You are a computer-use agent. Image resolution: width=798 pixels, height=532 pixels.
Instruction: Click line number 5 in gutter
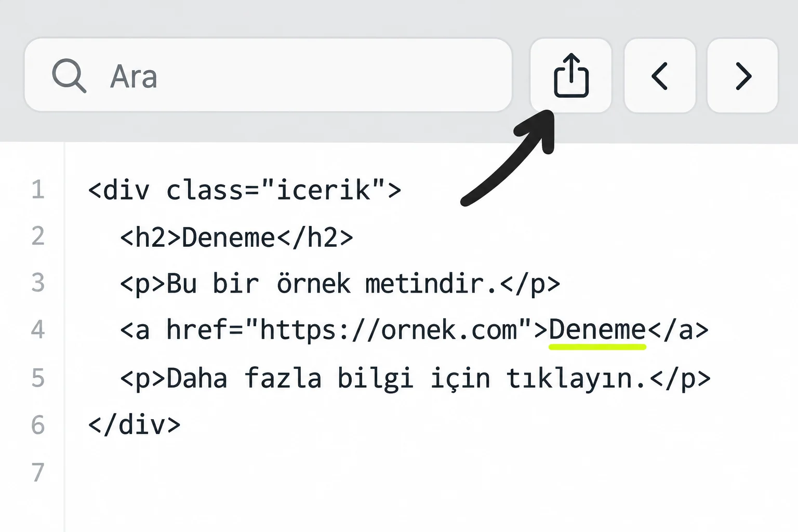(37, 378)
